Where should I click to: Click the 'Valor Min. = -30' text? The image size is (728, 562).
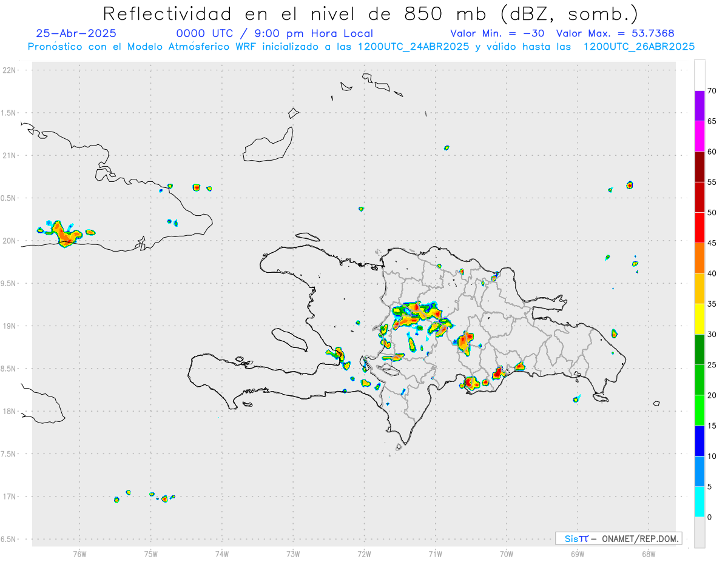pyautogui.click(x=497, y=33)
